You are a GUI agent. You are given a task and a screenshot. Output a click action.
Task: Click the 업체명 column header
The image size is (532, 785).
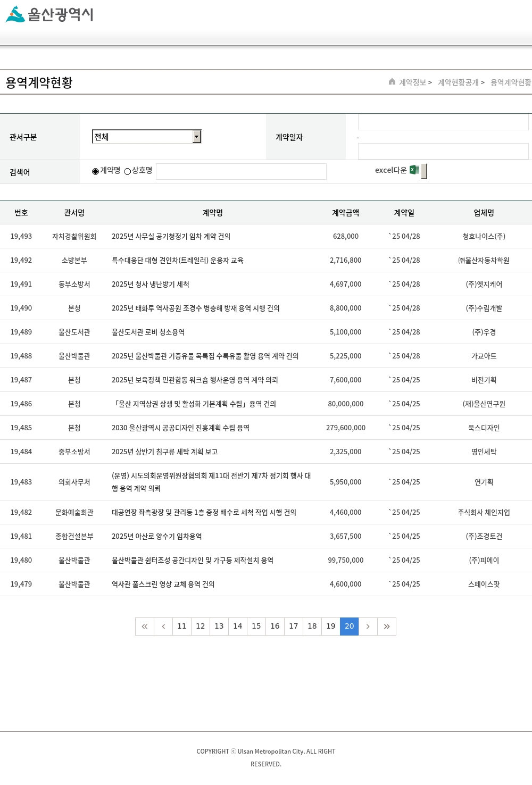point(484,213)
